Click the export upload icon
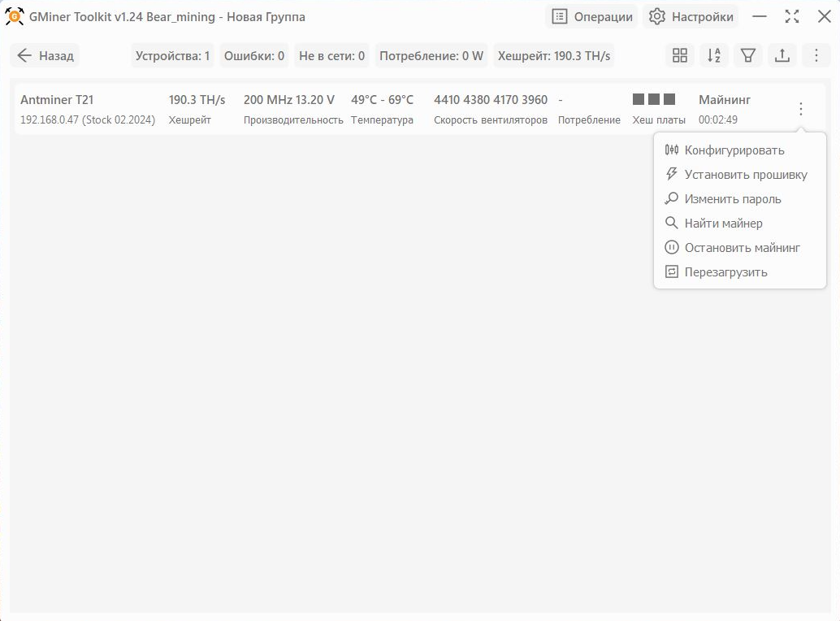The width and height of the screenshot is (840, 621). tap(782, 56)
